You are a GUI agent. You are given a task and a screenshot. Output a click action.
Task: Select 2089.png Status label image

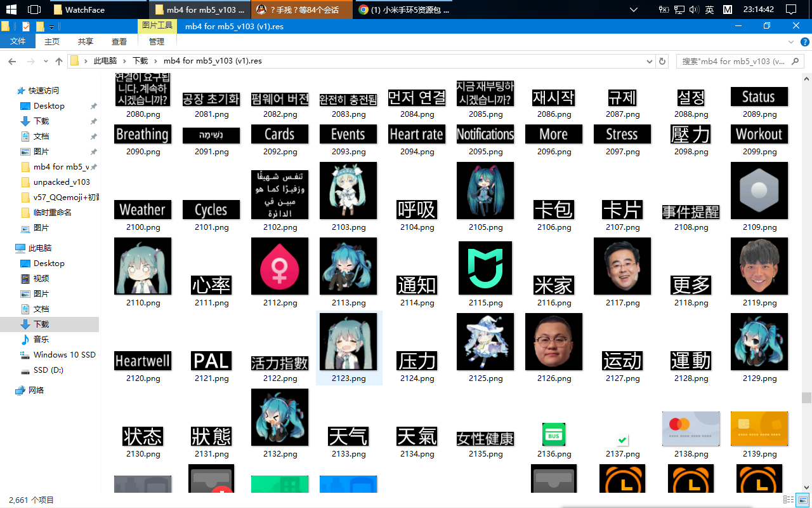(x=759, y=97)
